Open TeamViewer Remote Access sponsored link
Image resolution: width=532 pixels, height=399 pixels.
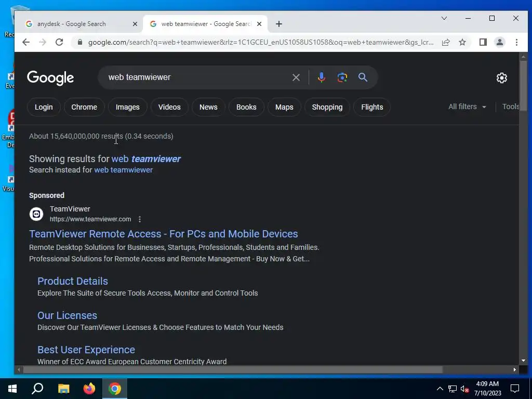[164, 234]
